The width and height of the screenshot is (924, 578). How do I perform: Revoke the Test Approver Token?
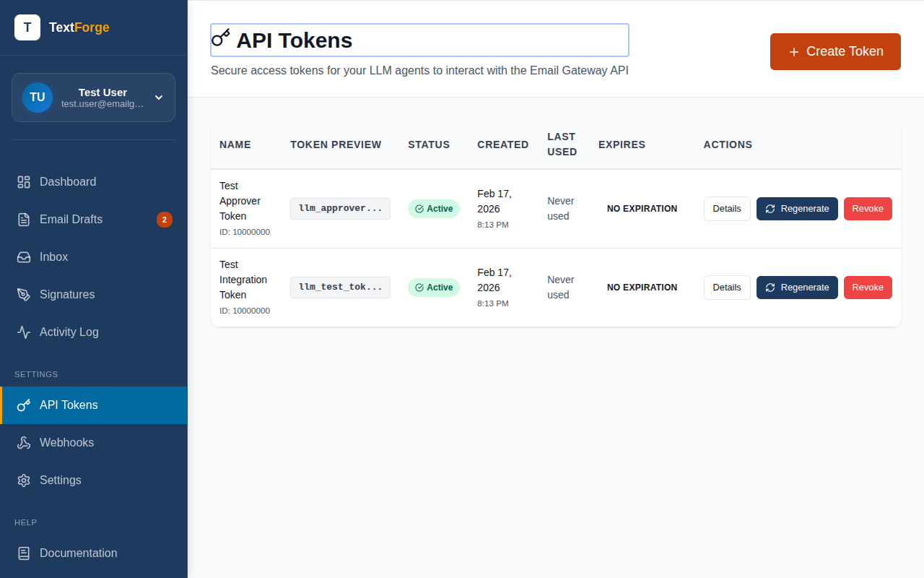pos(868,209)
